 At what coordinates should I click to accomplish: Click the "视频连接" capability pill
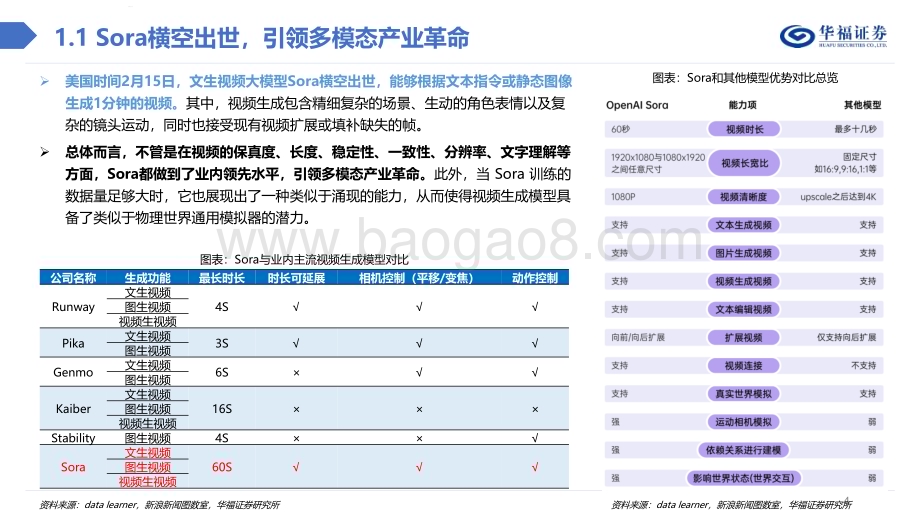click(744, 366)
